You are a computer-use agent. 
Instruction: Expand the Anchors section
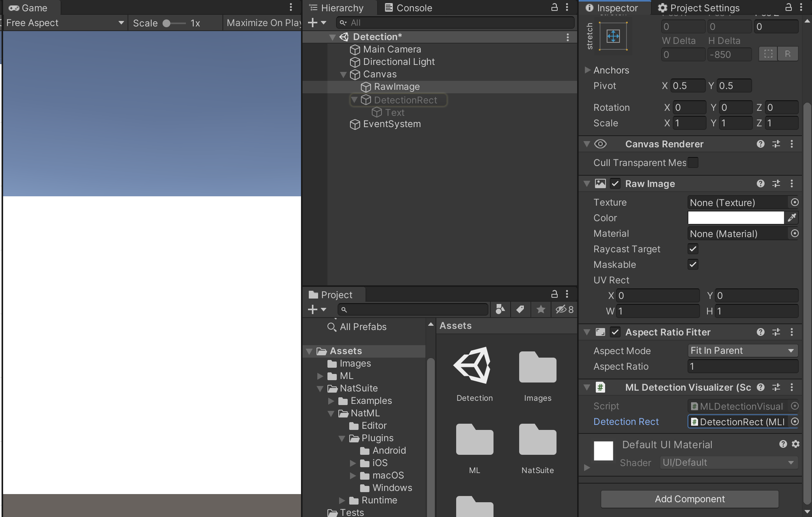[x=588, y=70]
